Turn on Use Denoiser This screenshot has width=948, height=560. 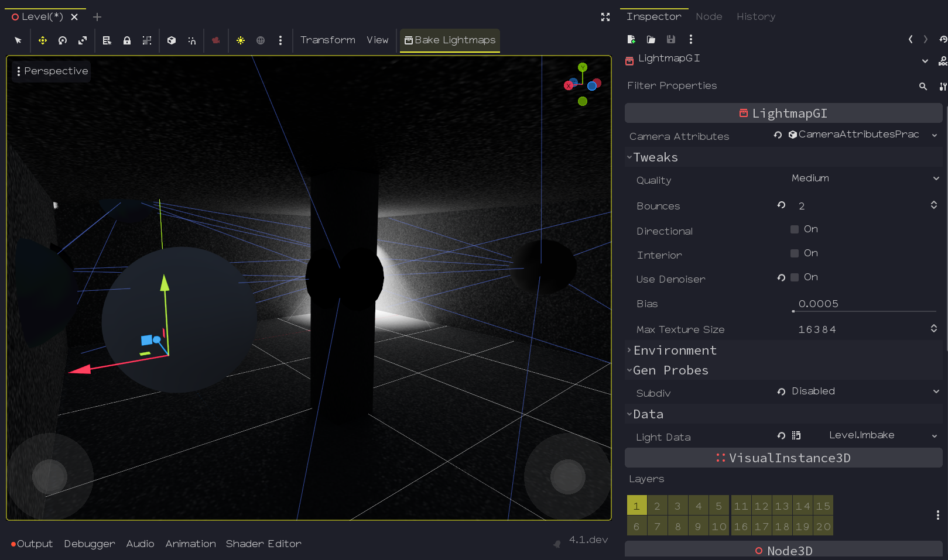click(794, 277)
